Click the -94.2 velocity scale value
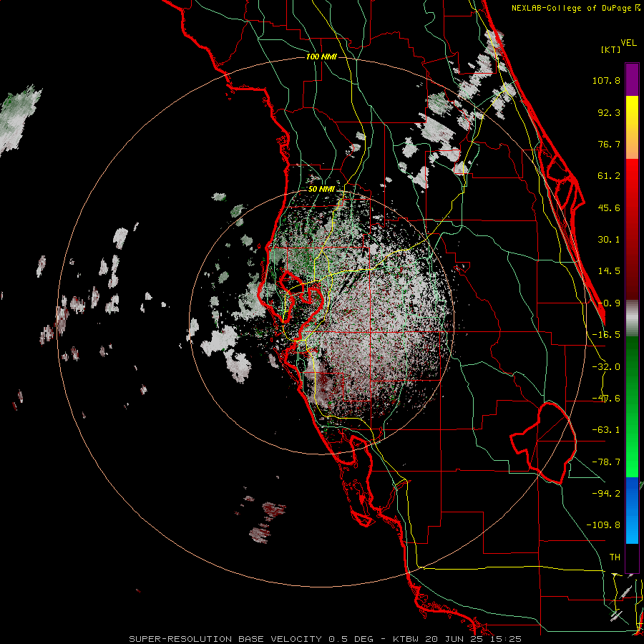644x644 pixels. coord(606,493)
